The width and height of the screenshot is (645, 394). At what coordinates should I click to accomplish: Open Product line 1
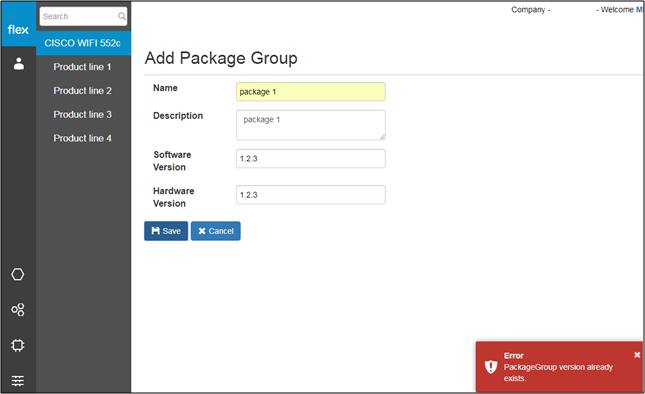pos(82,67)
